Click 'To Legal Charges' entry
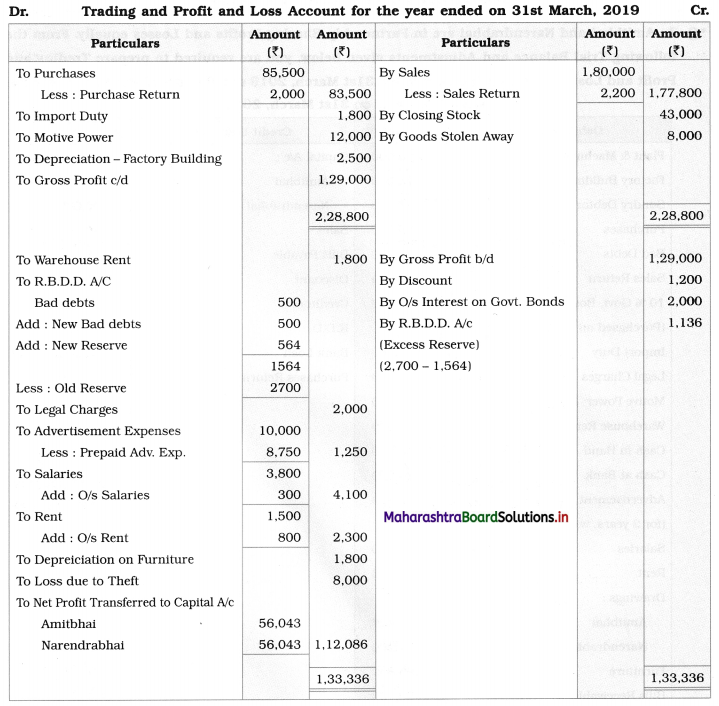Screen dimensions: 719x706 pyautogui.click(x=66, y=410)
